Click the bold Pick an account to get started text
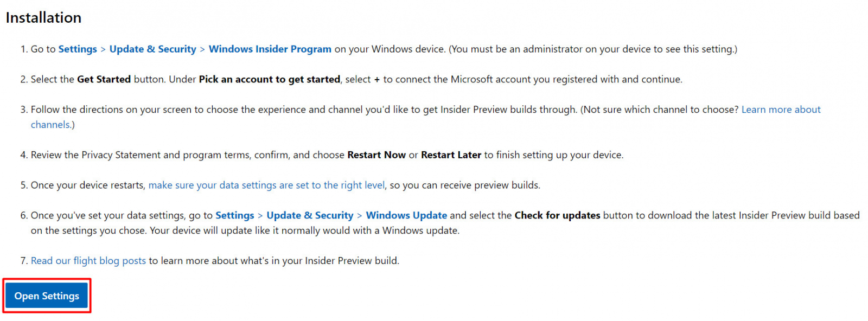Image resolution: width=868 pixels, height=321 pixels. [269, 79]
